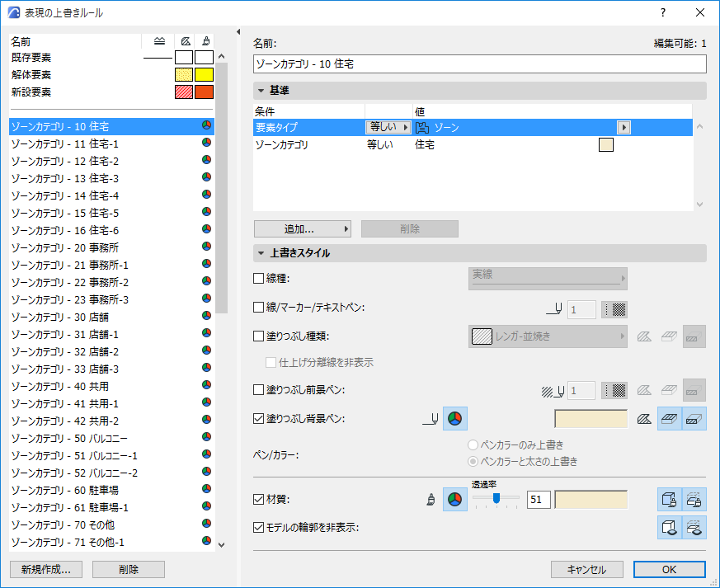Image resolution: width=720 pixels, height=588 pixels.
Task: Click the fill type column header icon
Action: click(x=186, y=41)
